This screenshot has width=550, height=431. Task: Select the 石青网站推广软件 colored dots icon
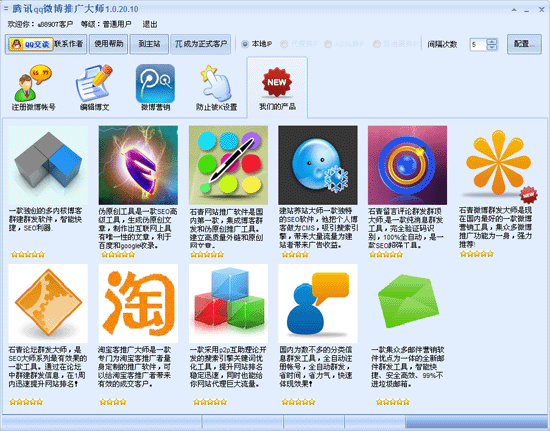228,165
